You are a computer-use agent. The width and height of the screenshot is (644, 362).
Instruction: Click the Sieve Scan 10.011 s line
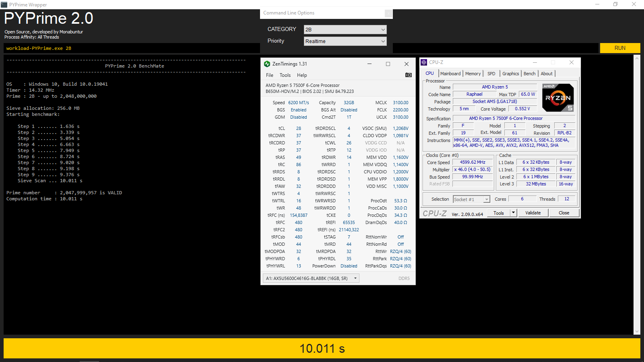(50, 181)
